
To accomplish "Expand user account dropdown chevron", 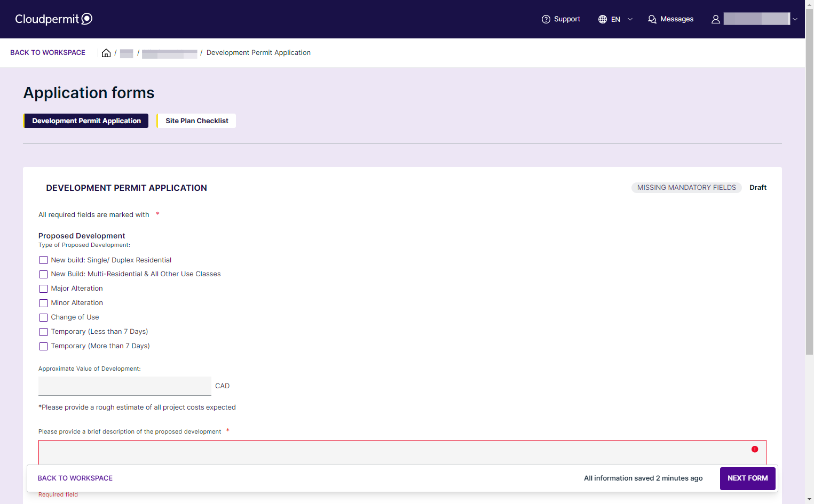I will 795,19.
